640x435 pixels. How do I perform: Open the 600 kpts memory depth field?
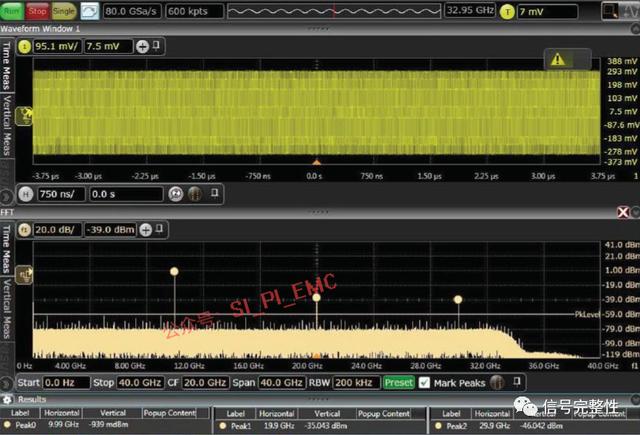click(192, 11)
